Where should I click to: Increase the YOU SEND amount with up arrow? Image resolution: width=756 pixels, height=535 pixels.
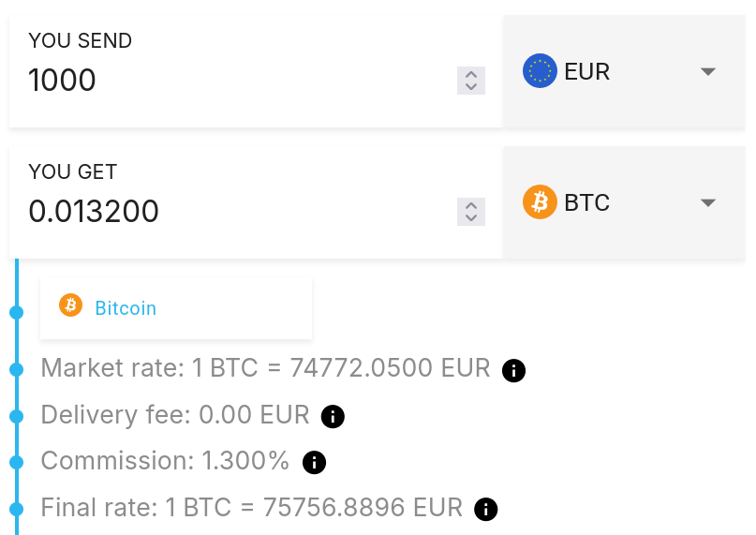click(471, 74)
